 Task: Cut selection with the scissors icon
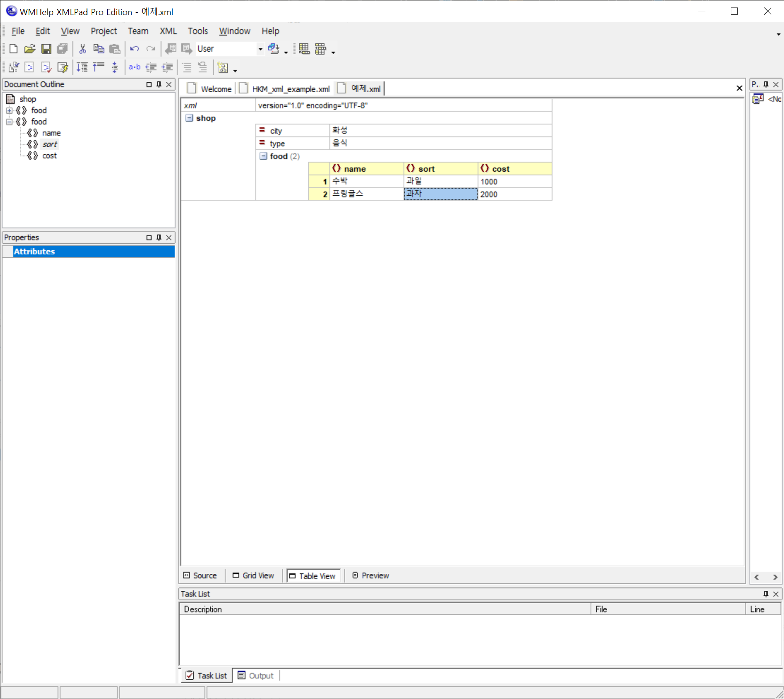tap(82, 49)
